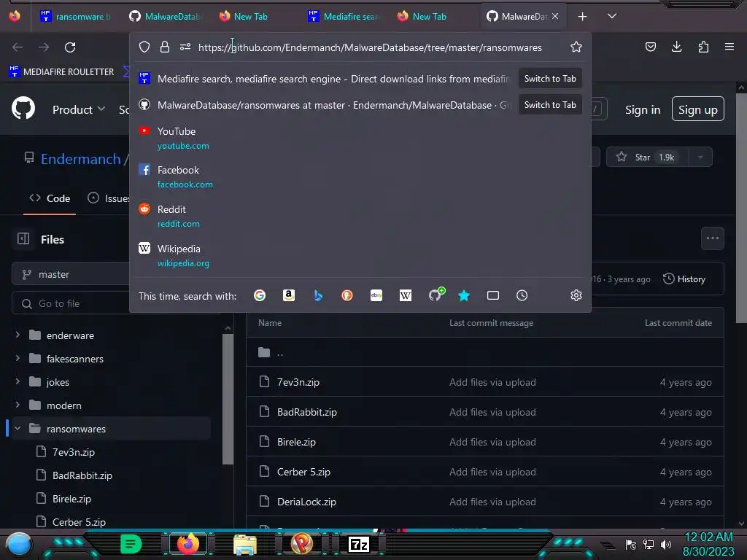Click the volume speaker tray icon
747x560 pixels.
pyautogui.click(x=666, y=544)
